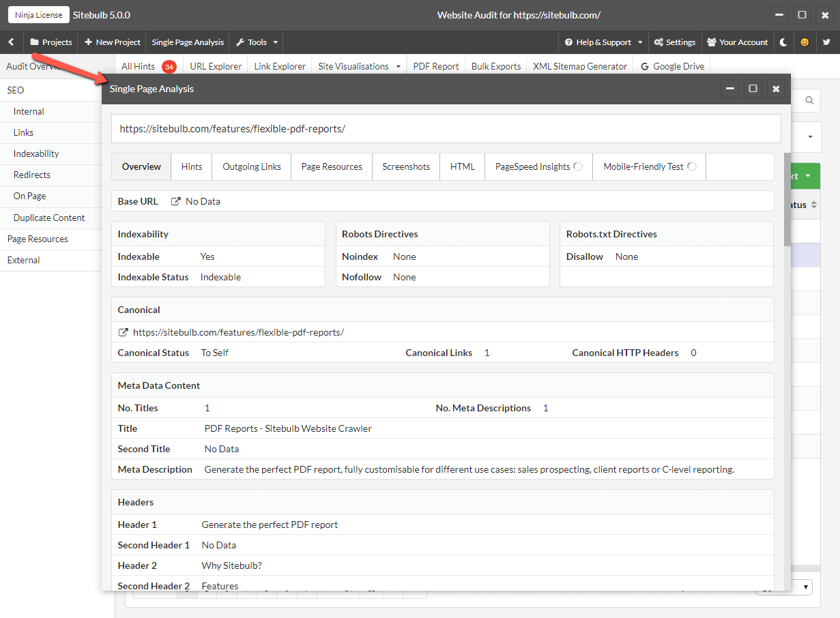This screenshot has width=840, height=618.
Task: Open Settings from the toolbar
Action: click(x=674, y=42)
